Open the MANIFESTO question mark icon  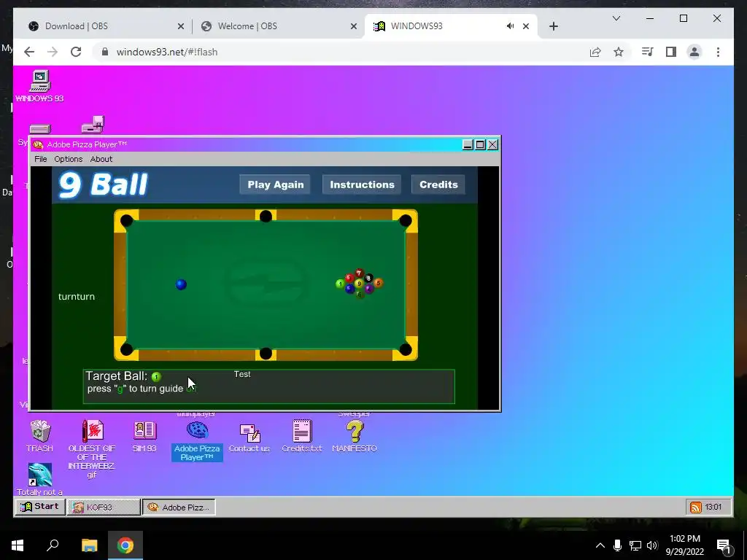[x=355, y=436]
